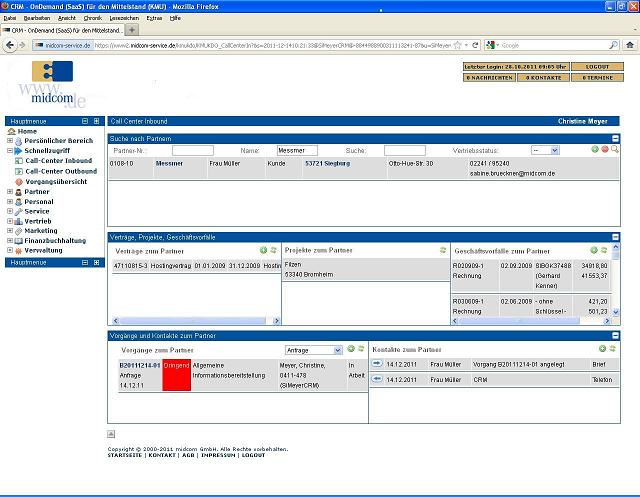Viewport: 640px width, 497px height.
Task: Click the red Dringend priority cell
Action: tap(176, 375)
